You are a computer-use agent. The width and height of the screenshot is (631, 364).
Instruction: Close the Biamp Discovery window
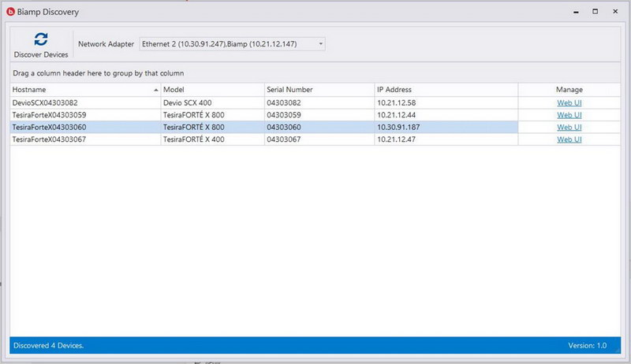615,12
